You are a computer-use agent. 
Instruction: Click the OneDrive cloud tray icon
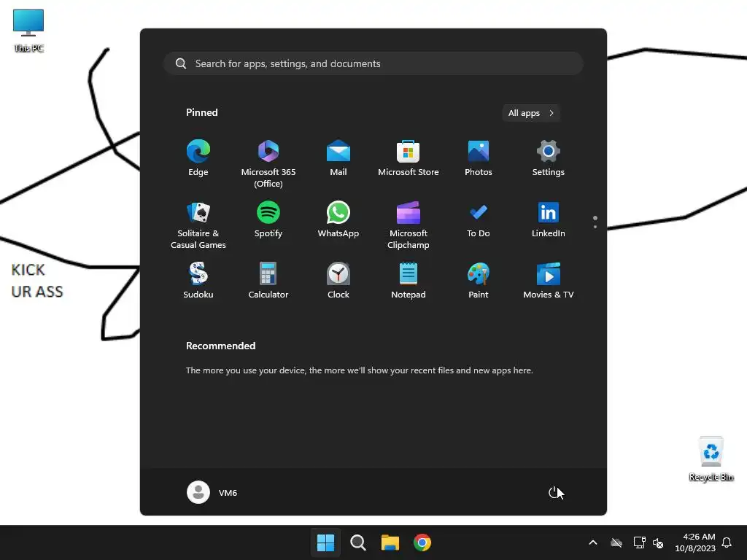[616, 542]
